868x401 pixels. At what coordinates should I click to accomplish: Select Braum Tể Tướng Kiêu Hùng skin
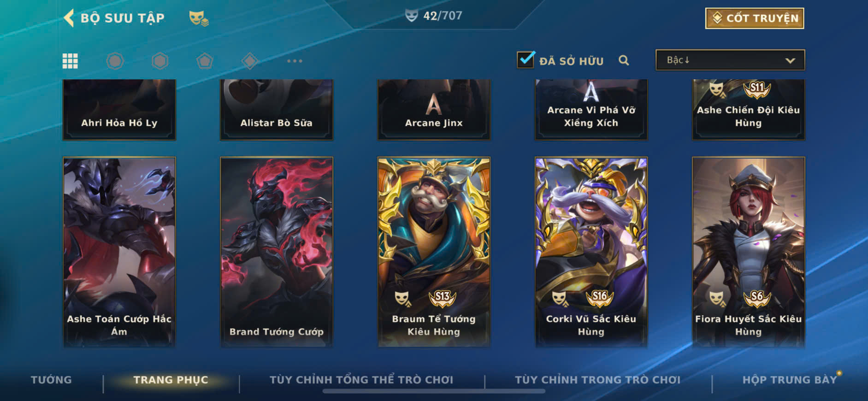coord(434,252)
